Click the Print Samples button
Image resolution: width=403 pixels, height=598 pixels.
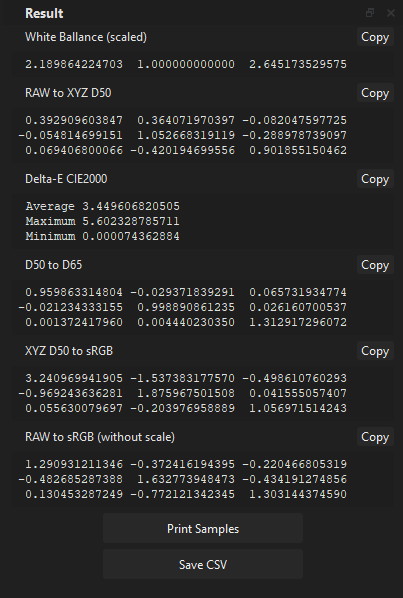click(x=203, y=529)
